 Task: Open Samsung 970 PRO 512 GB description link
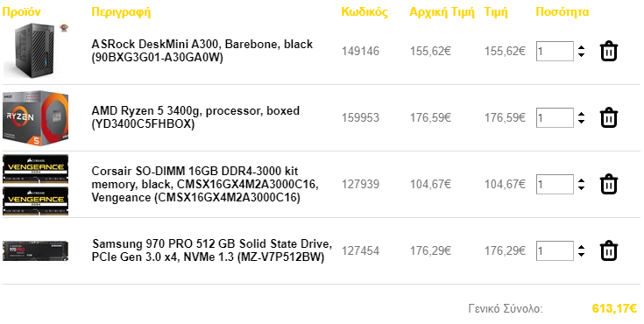(x=212, y=250)
